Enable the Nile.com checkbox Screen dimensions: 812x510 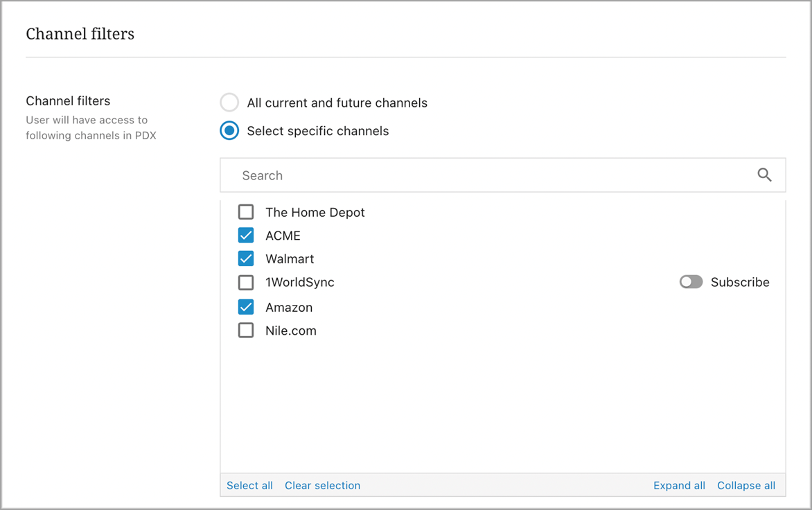pyautogui.click(x=246, y=331)
